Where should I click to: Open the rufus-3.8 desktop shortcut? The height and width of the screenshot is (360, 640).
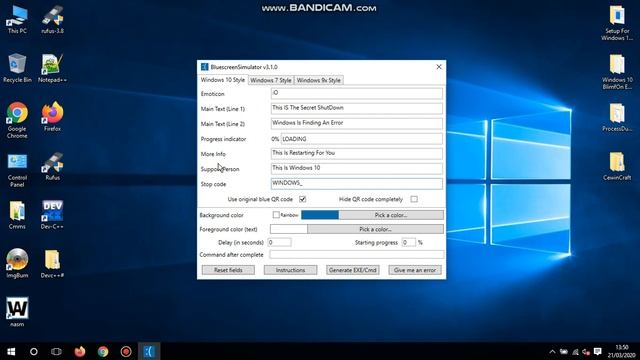(x=52, y=19)
